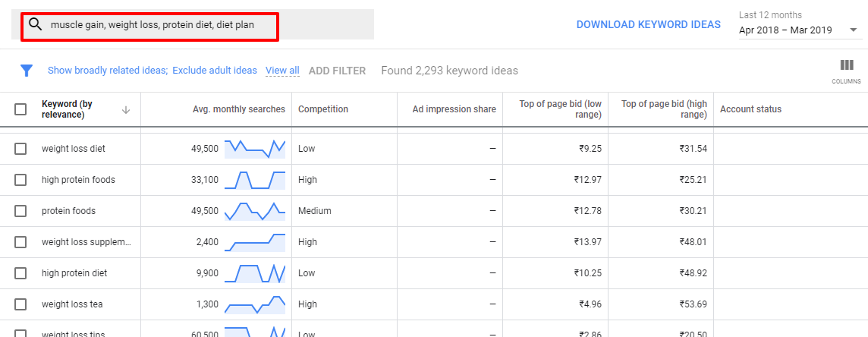Check the weight loss diet row checkbox
The image size is (868, 337).
20,149
